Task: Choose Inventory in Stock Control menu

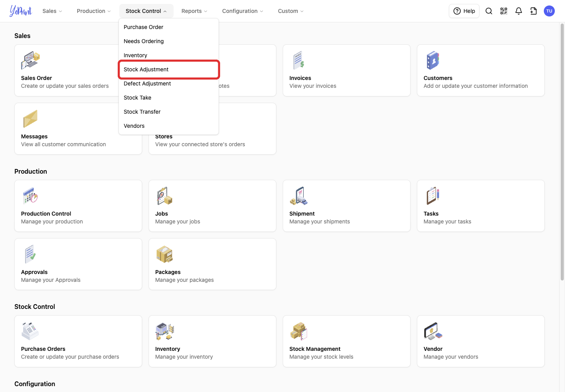Action: pyautogui.click(x=169, y=55)
